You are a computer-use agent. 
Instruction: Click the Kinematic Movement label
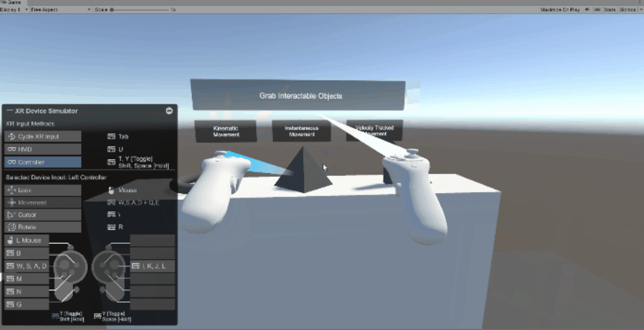click(x=225, y=131)
